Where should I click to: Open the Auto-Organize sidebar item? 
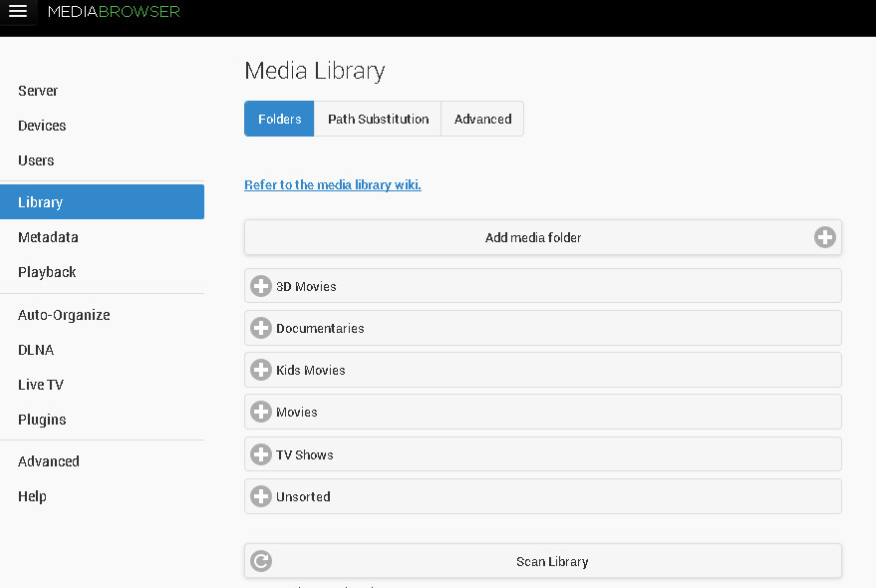(x=64, y=315)
